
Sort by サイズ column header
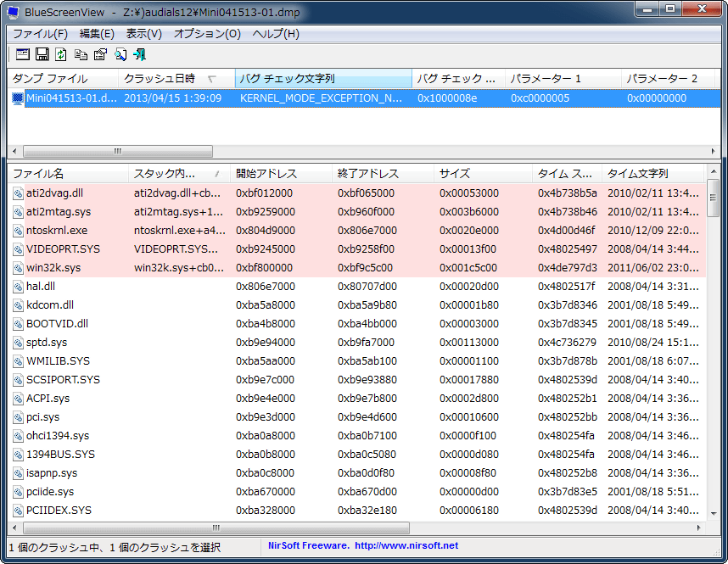click(x=484, y=174)
